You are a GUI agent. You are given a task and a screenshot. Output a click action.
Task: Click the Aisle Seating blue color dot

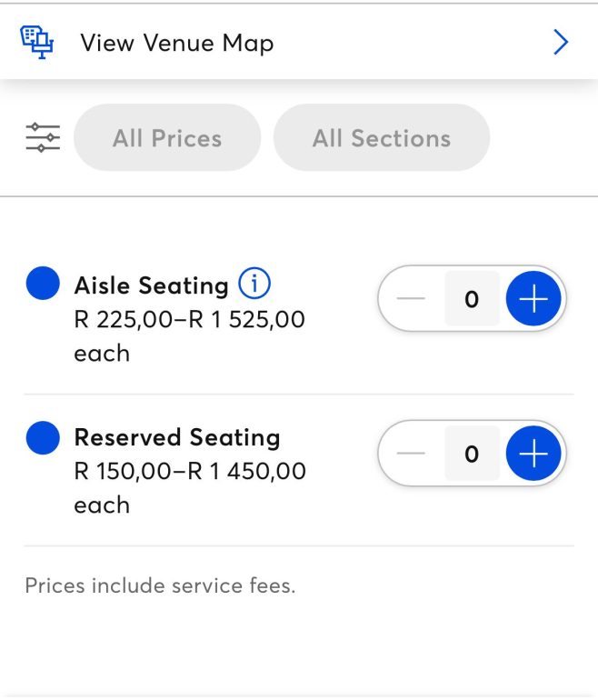(x=43, y=284)
